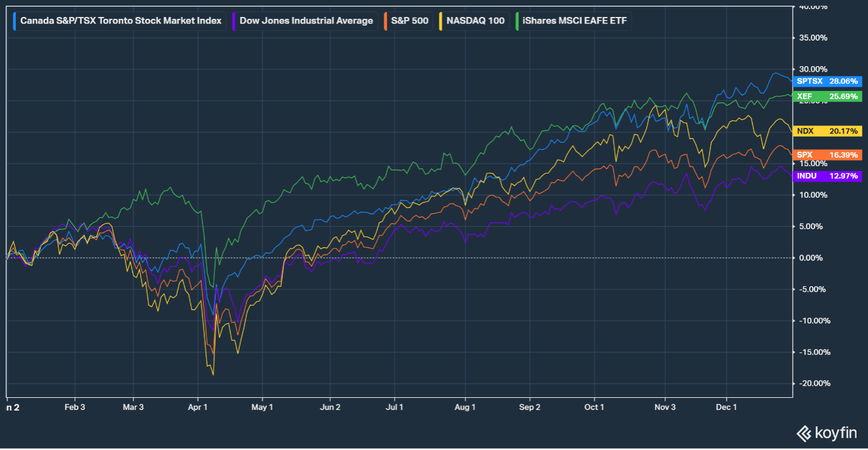Expand options for the Dow Jones legend chip
Screen dimensions: 868x450
click(x=307, y=21)
